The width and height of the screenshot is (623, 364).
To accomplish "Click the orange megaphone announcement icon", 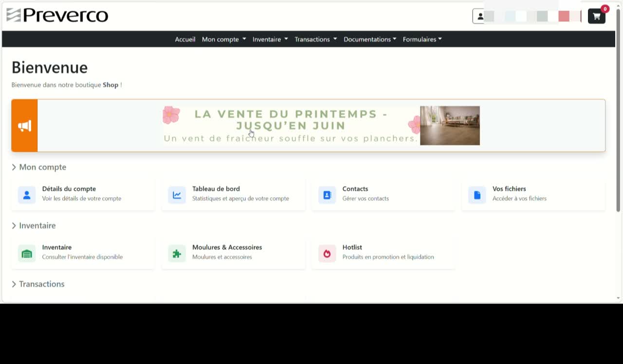I will [24, 126].
